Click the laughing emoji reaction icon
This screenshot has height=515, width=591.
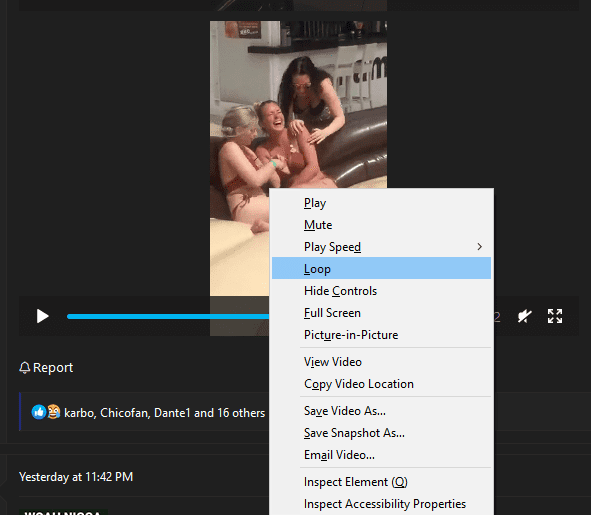coord(54,412)
